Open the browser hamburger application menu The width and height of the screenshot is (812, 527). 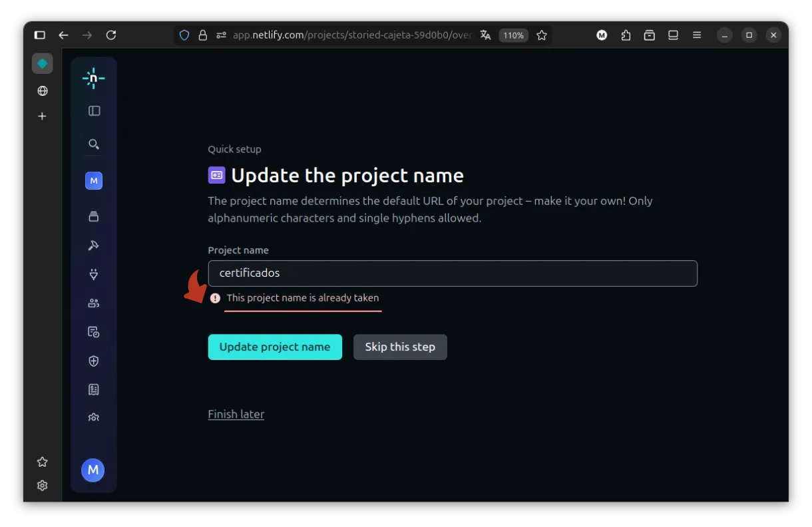tap(697, 35)
